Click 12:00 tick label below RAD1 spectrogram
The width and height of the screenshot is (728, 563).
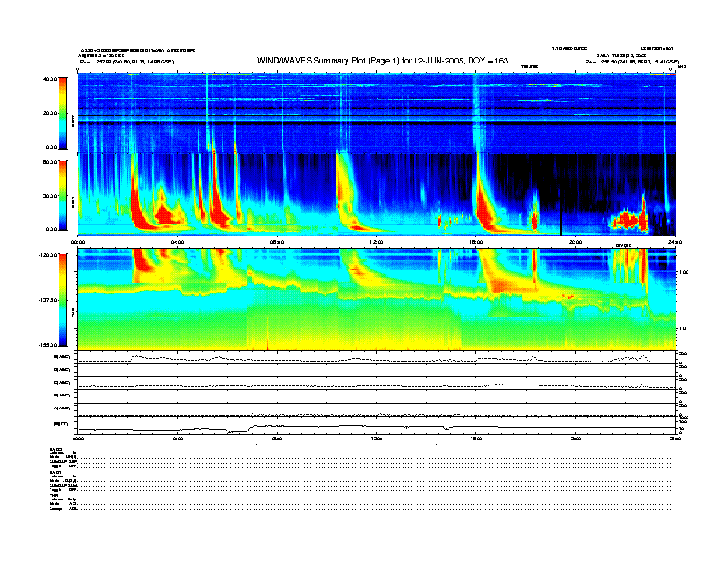click(x=377, y=242)
